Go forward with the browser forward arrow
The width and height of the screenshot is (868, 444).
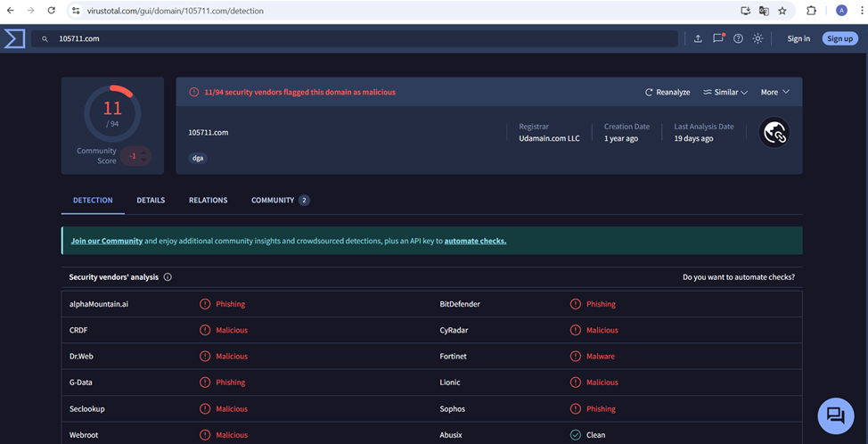point(31,11)
